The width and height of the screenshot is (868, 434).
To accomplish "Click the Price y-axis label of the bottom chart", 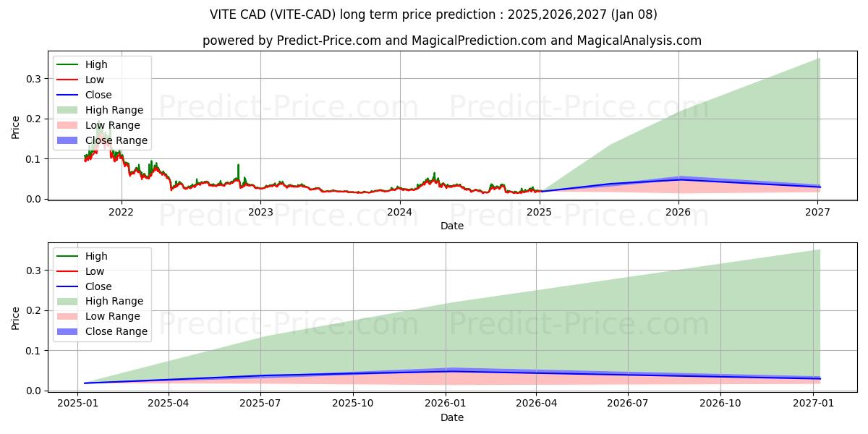I will (16, 318).
